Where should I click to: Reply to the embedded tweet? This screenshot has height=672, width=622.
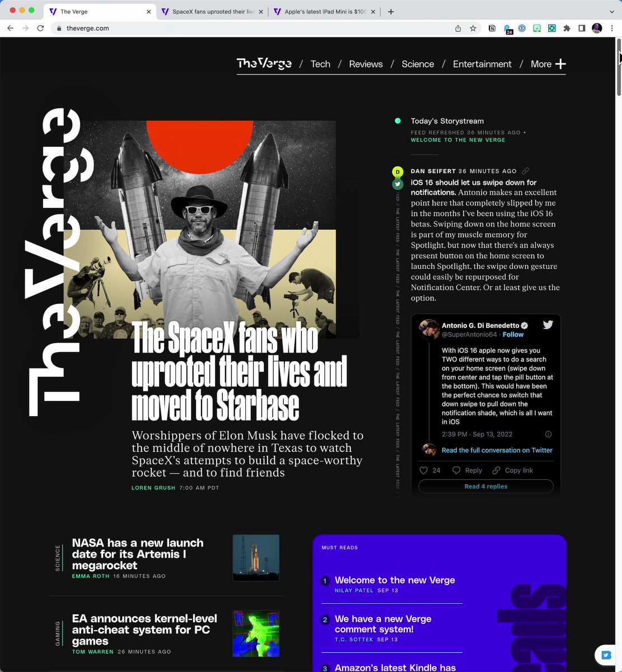click(x=467, y=470)
